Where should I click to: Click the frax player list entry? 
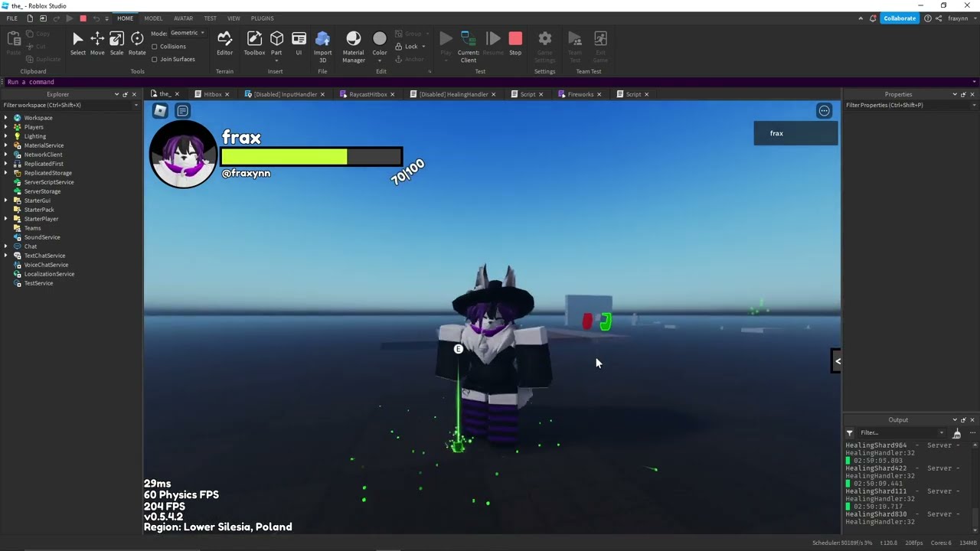click(x=795, y=133)
